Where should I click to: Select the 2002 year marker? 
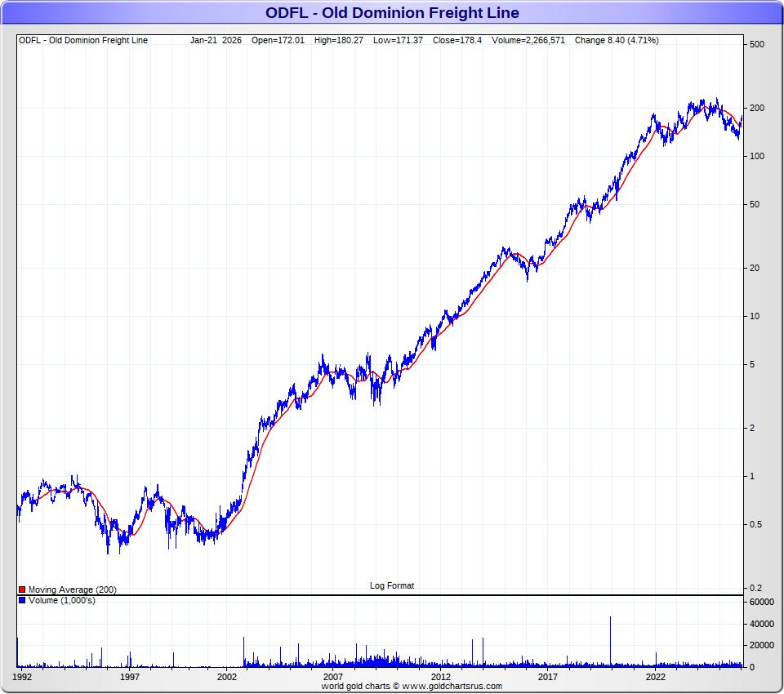pyautogui.click(x=226, y=677)
